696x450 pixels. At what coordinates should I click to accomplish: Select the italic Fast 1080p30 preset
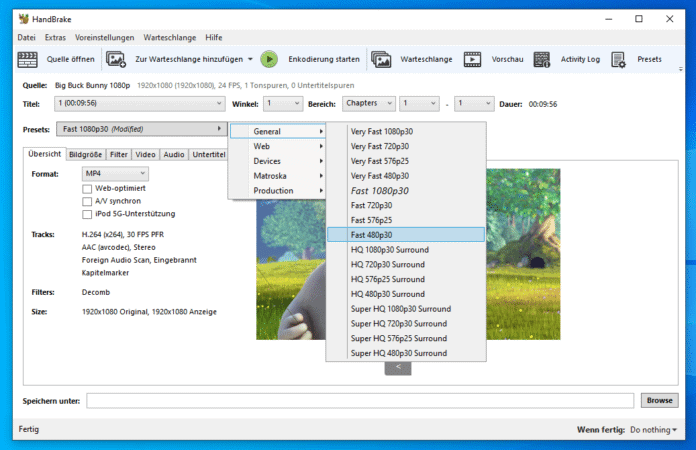pyautogui.click(x=406, y=190)
